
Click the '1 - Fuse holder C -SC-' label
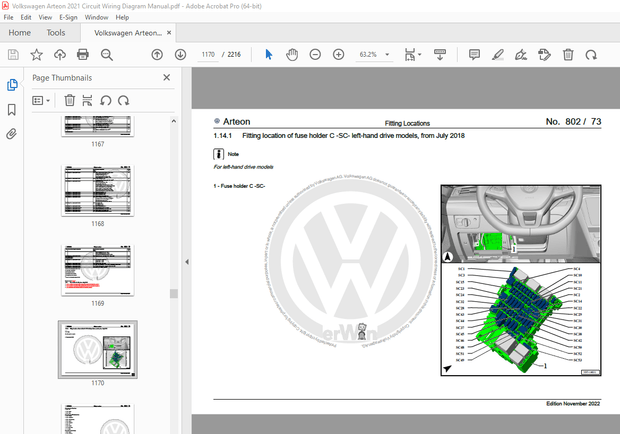[239, 186]
